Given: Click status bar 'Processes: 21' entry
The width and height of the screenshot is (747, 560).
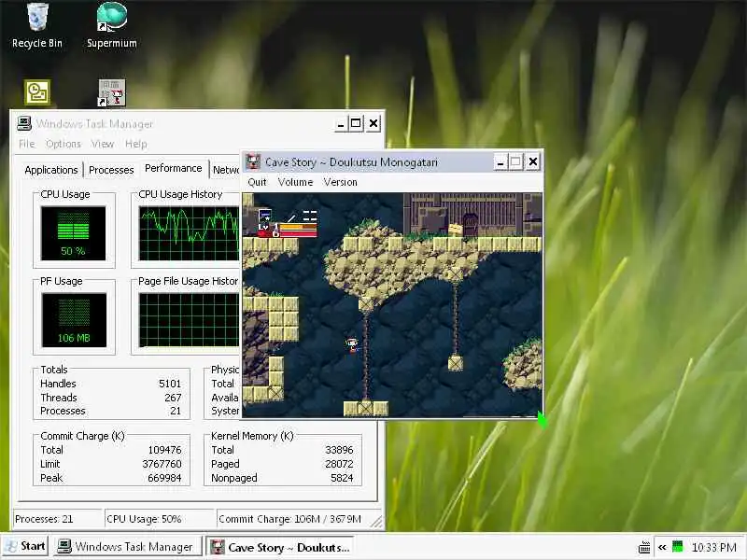Looking at the screenshot, I should coord(57,519).
